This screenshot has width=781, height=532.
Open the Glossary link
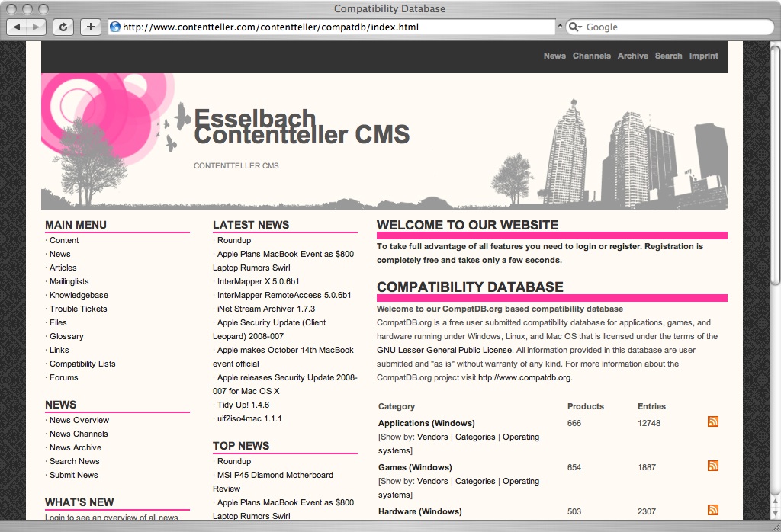[x=66, y=336]
